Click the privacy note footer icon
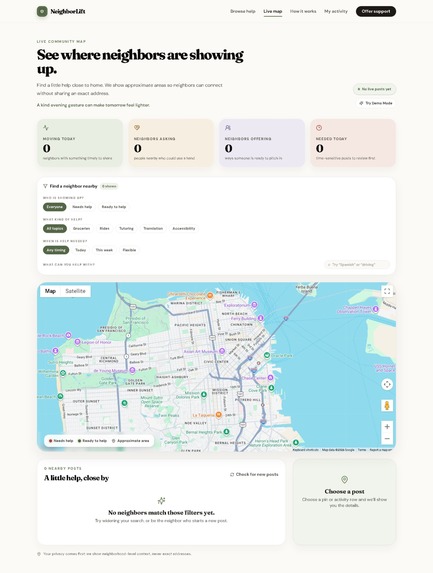433x573 pixels. pyautogui.click(x=39, y=554)
